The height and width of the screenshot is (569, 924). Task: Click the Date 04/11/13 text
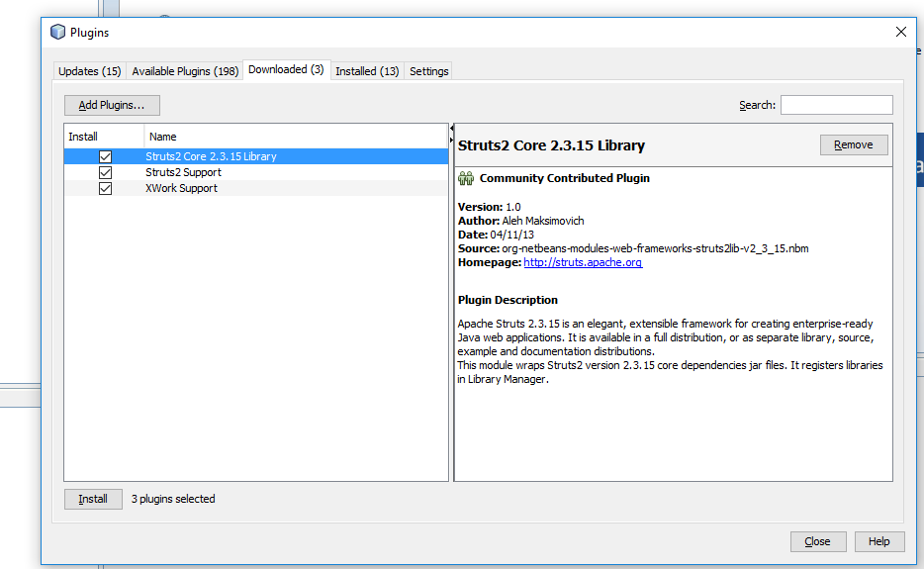point(496,235)
